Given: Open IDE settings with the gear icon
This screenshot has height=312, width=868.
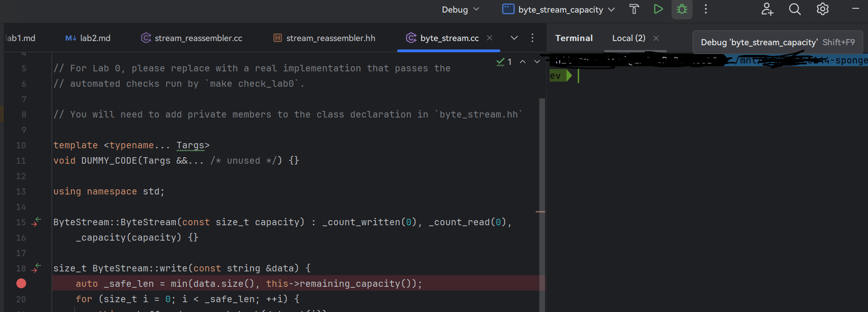Looking at the screenshot, I should [x=822, y=9].
